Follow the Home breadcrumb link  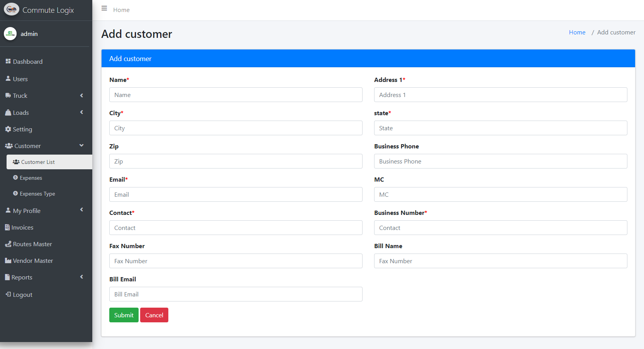click(x=577, y=32)
